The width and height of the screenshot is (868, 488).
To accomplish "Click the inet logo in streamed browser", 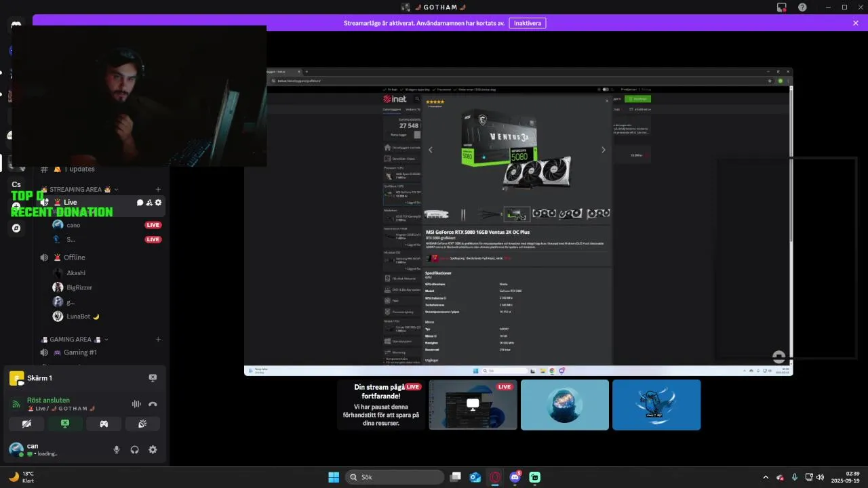I will click(x=394, y=99).
